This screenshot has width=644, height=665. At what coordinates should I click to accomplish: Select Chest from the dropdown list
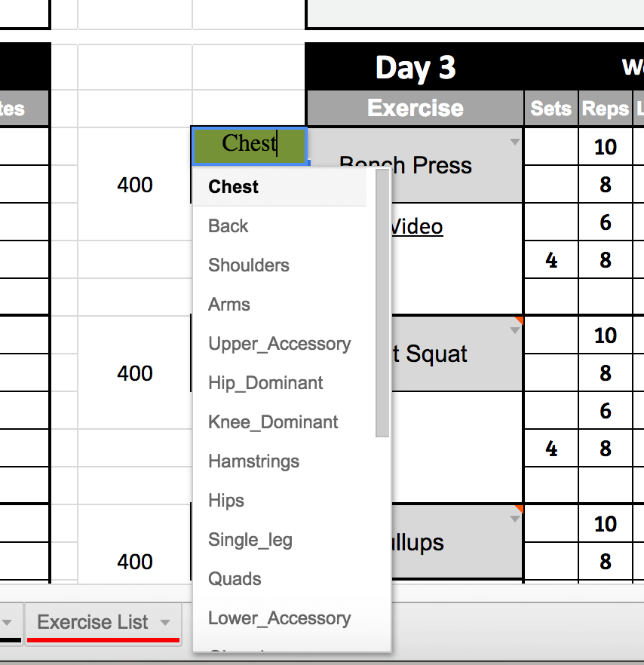click(x=234, y=187)
